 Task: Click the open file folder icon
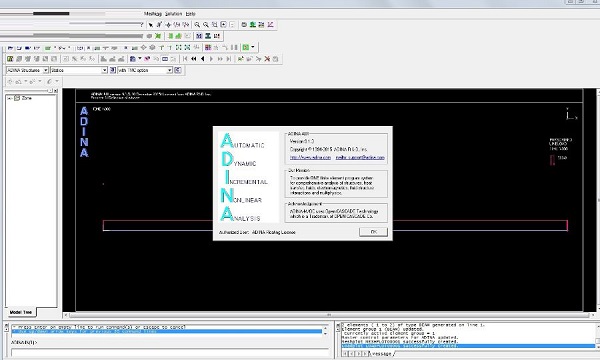pyautogui.click(x=10, y=48)
